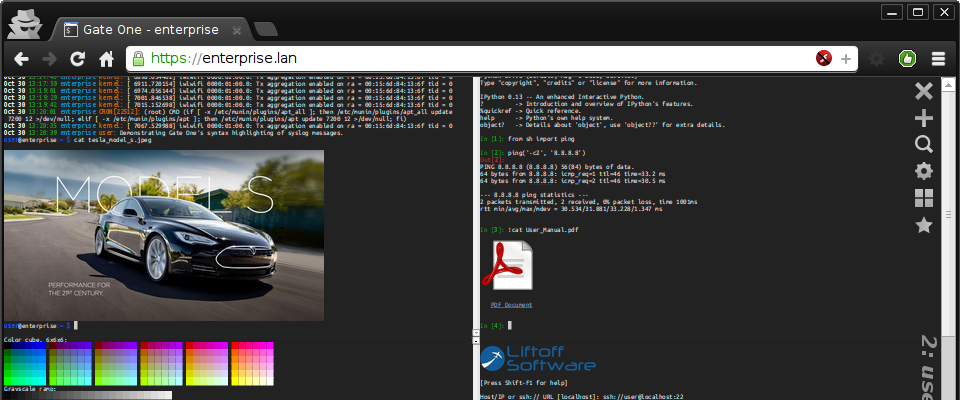Click the Tesla Model S image
Viewport: 960px width, 400px height.
point(164,235)
